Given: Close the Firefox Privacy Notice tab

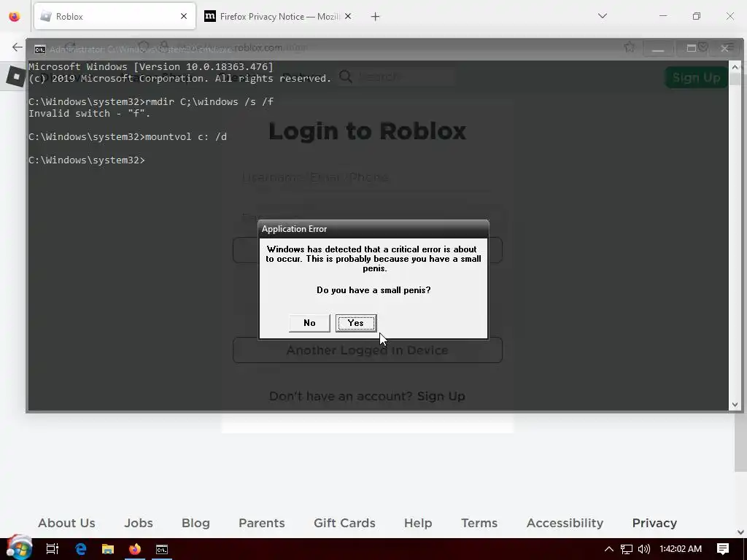Looking at the screenshot, I should tap(348, 16).
